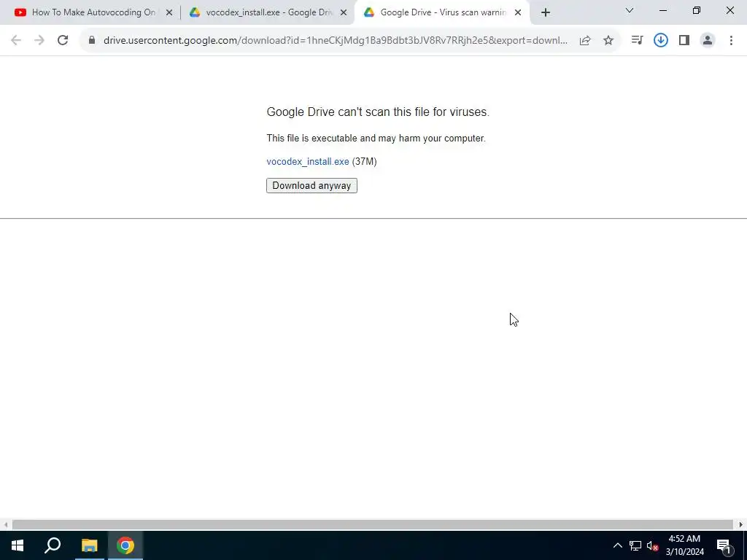Open the vocodex_install.exe file link
Viewport: 747px width, 560px height.
pyautogui.click(x=308, y=162)
